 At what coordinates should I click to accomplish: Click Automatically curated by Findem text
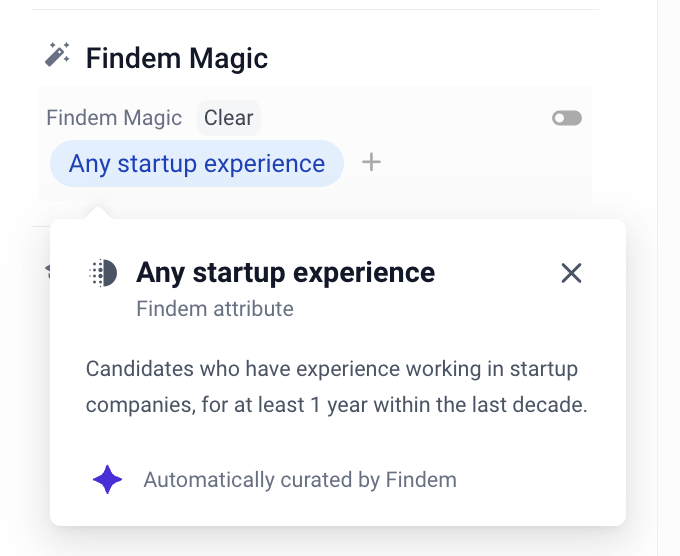pos(300,480)
